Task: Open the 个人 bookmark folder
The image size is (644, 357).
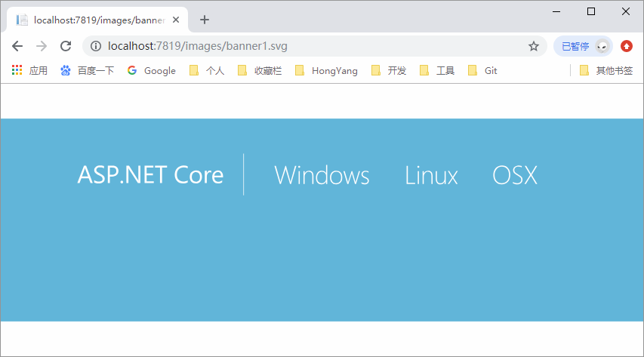Action: 207,71
